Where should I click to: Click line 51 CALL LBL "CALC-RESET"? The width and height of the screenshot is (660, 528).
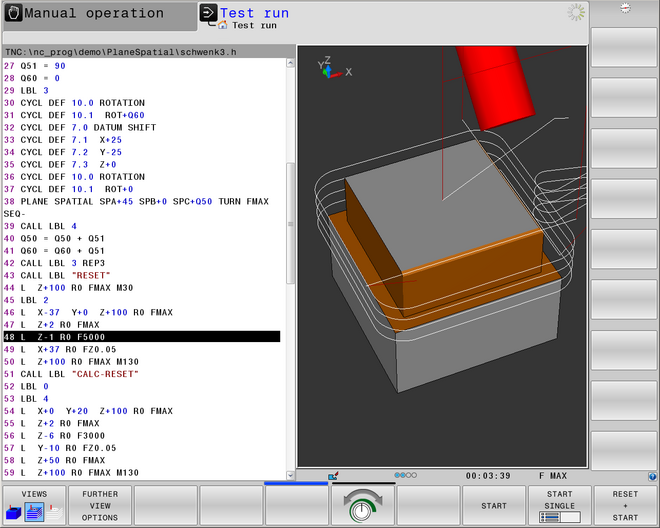click(x=140, y=374)
